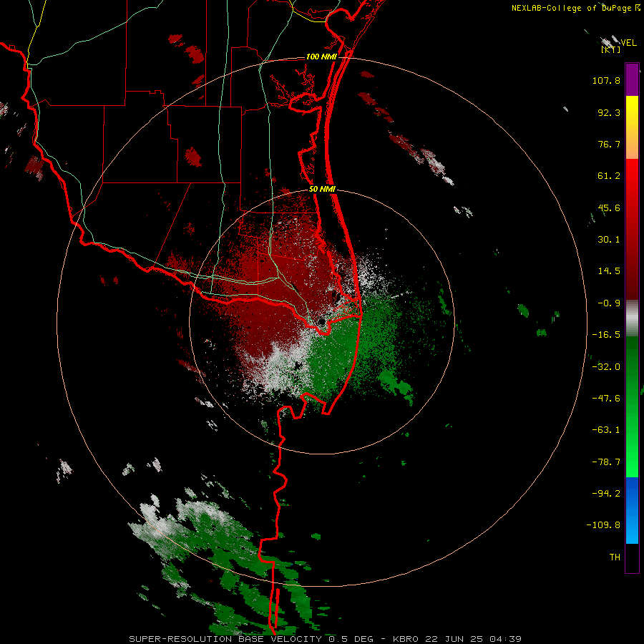Select the 14.5 legend value
This screenshot has width=644, height=644.
point(609,271)
